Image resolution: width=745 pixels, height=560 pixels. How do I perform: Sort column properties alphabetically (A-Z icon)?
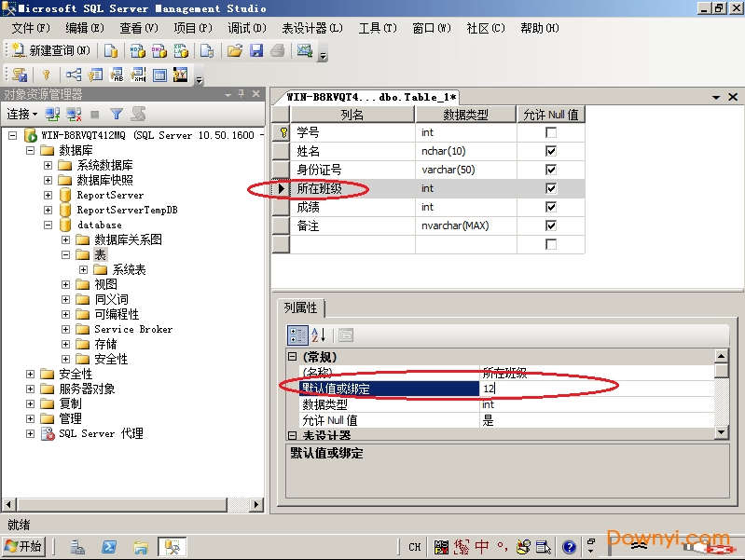tap(318, 335)
